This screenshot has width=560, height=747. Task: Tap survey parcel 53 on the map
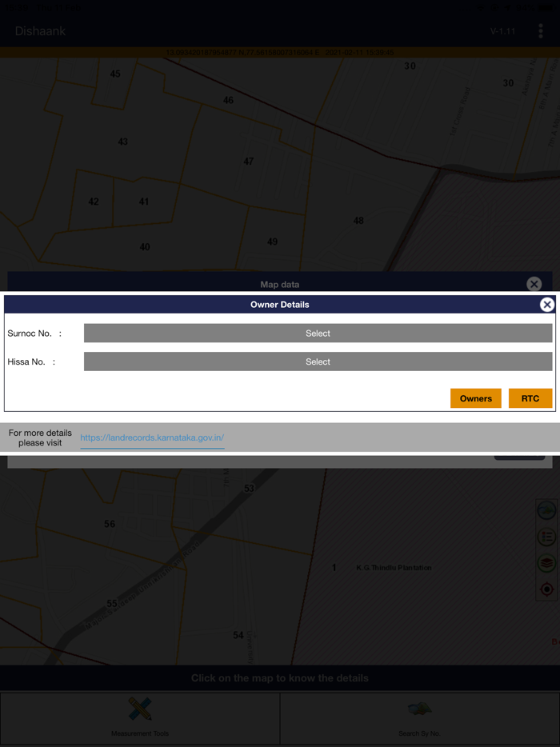point(250,489)
